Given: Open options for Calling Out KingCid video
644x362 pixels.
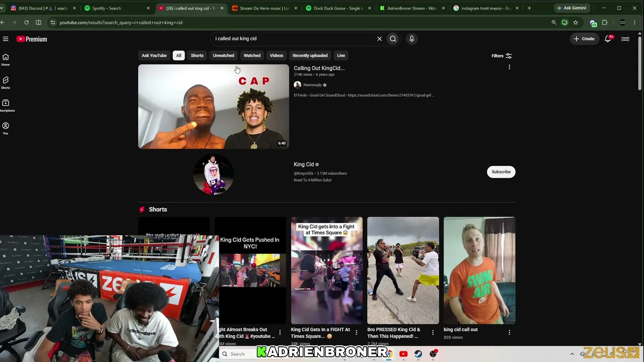Looking at the screenshot, I should point(509,67).
